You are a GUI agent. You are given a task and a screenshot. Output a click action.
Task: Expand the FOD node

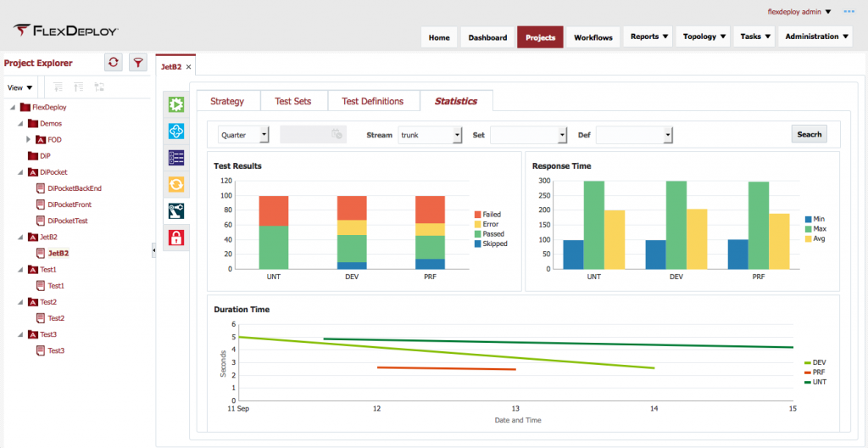click(x=29, y=140)
